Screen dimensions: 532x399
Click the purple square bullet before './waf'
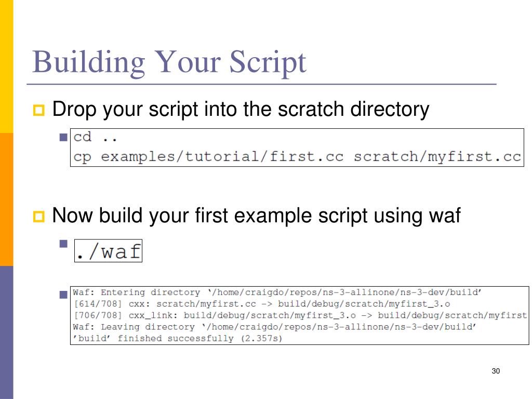pos(63,244)
